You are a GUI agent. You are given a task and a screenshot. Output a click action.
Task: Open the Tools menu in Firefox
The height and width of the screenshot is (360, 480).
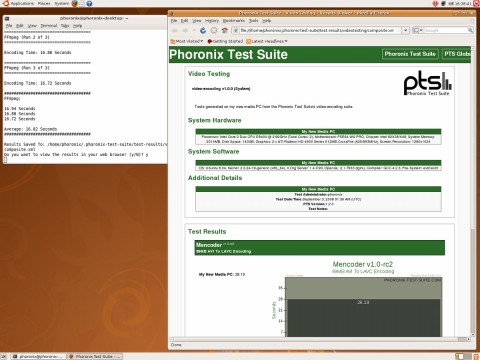click(x=253, y=21)
